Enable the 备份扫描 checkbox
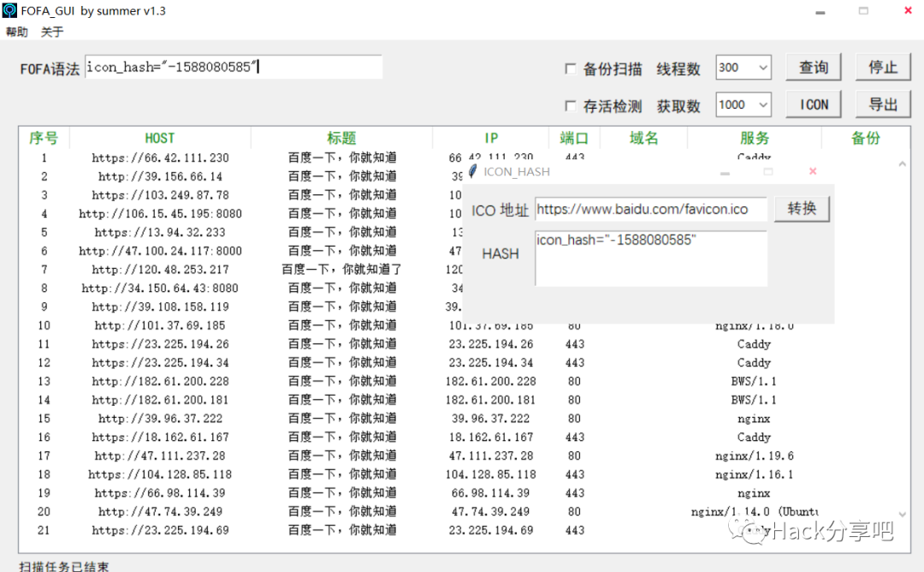 point(571,69)
